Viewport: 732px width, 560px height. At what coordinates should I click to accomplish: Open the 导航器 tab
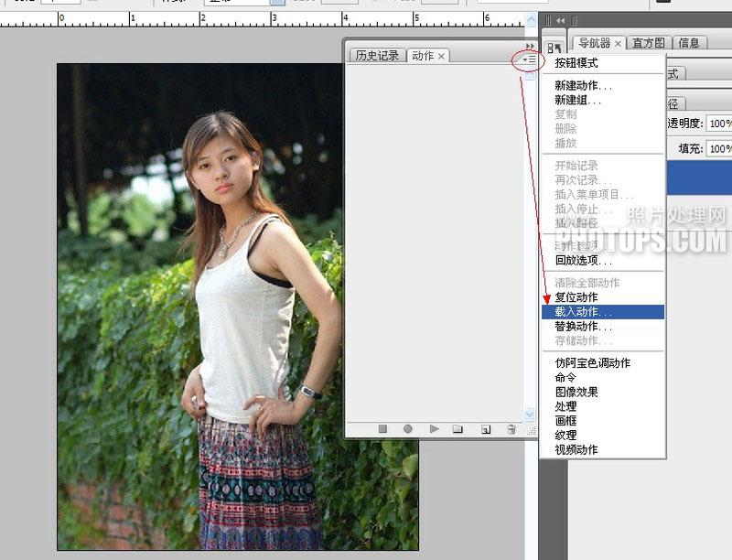[594, 43]
